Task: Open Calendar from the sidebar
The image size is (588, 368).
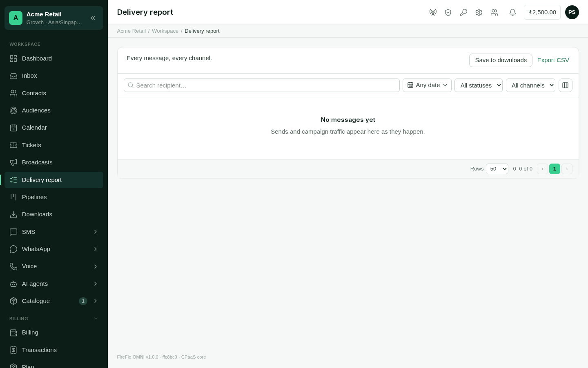Action: coord(54,128)
